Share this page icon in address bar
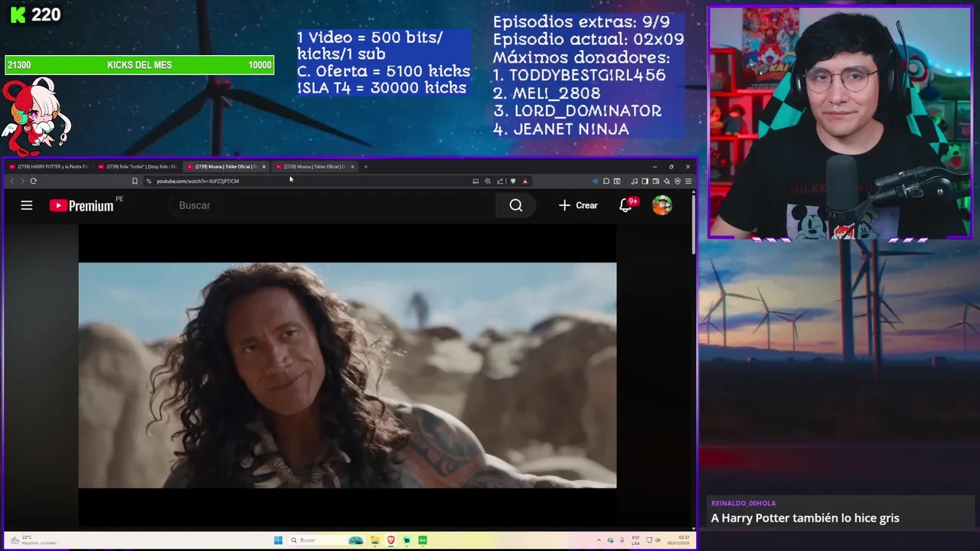 coord(500,181)
